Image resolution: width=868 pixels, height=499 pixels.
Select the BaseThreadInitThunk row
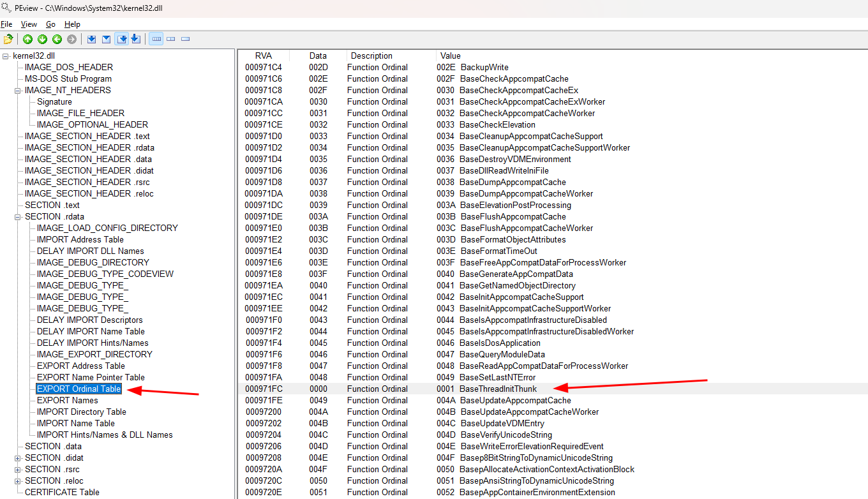pyautogui.click(x=498, y=389)
